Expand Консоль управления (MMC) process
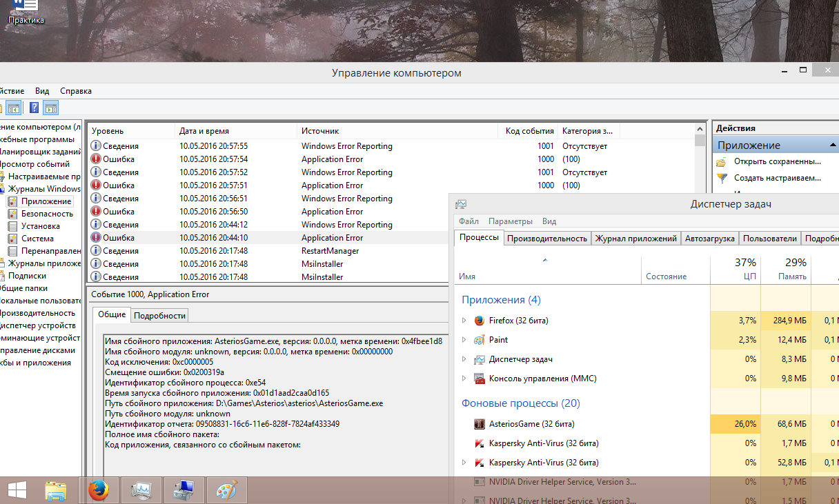 [464, 379]
